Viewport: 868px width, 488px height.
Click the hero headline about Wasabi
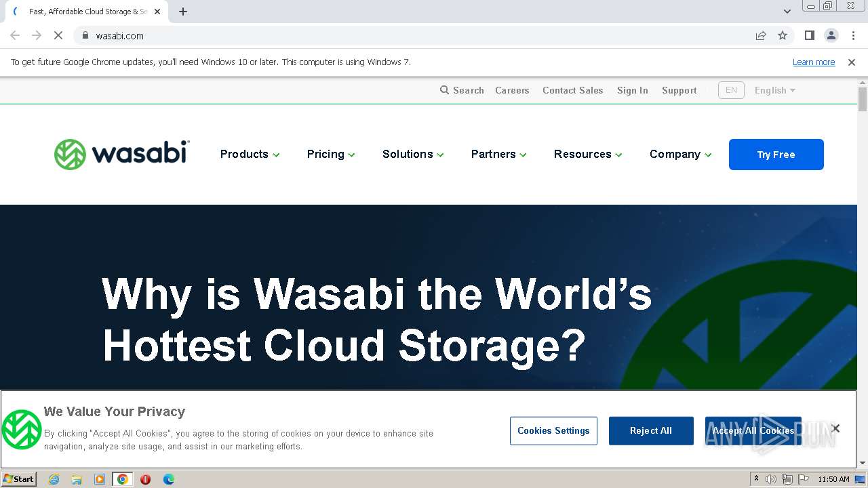coord(377,320)
